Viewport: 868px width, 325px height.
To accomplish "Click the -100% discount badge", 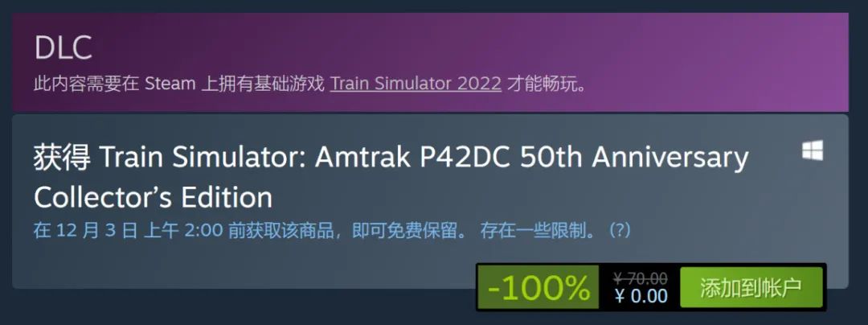I will point(538,287).
